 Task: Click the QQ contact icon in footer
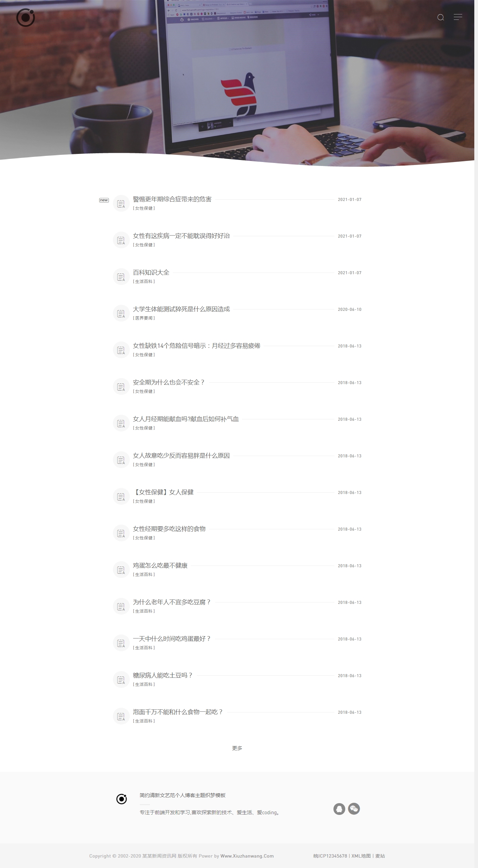click(x=339, y=809)
